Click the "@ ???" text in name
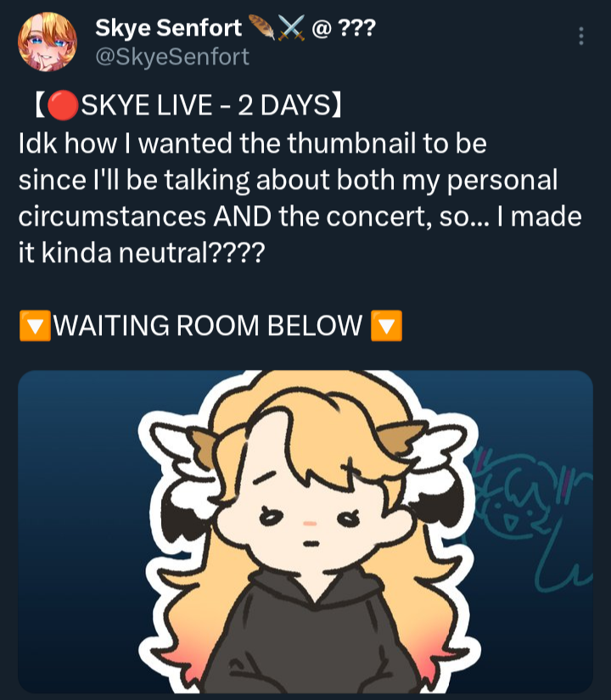Screen dimensions: 611x700 coord(344,28)
